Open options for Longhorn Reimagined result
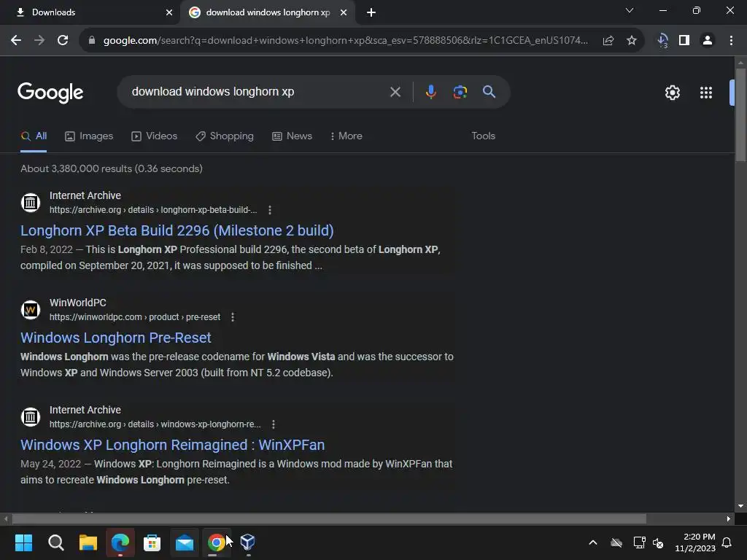This screenshot has height=560, width=747. click(x=273, y=424)
